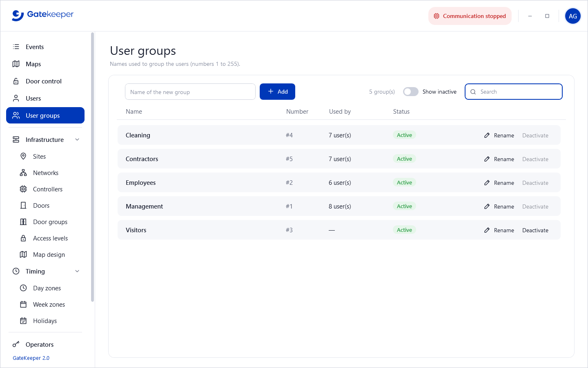The image size is (588, 368).
Task: Click the Week zones calendar icon
Action: (23, 304)
